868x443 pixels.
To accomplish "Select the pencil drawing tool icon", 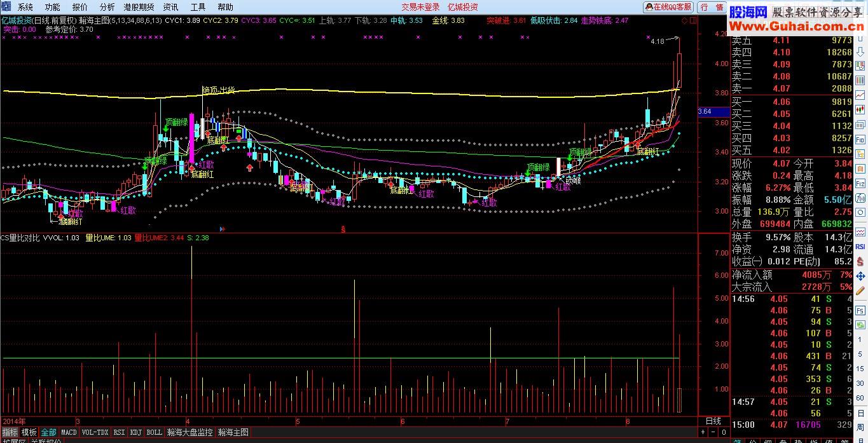I will [860, 289].
